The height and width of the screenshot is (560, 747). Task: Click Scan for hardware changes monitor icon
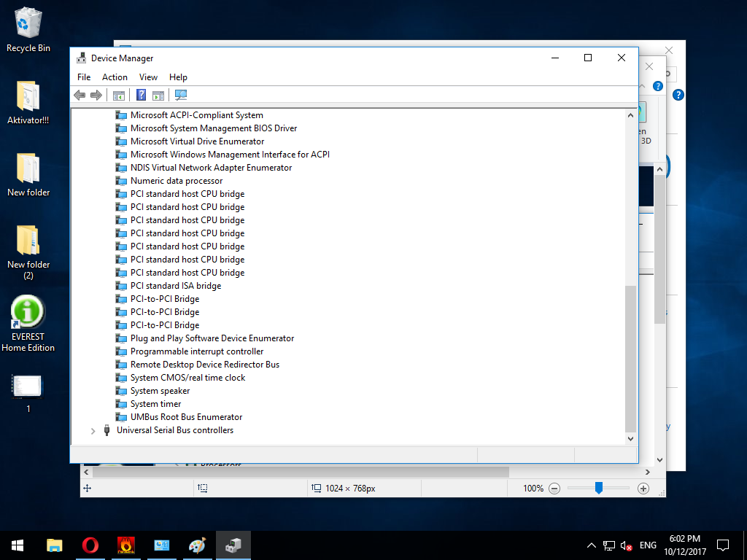click(181, 95)
